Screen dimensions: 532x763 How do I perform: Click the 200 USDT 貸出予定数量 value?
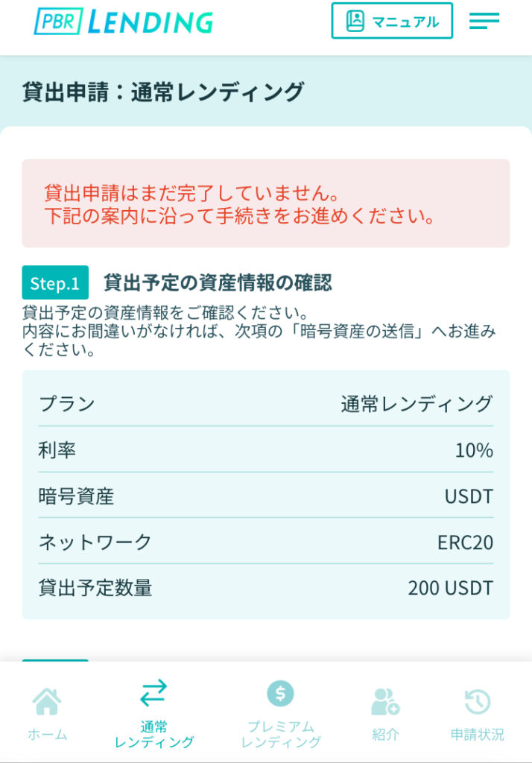(x=450, y=588)
